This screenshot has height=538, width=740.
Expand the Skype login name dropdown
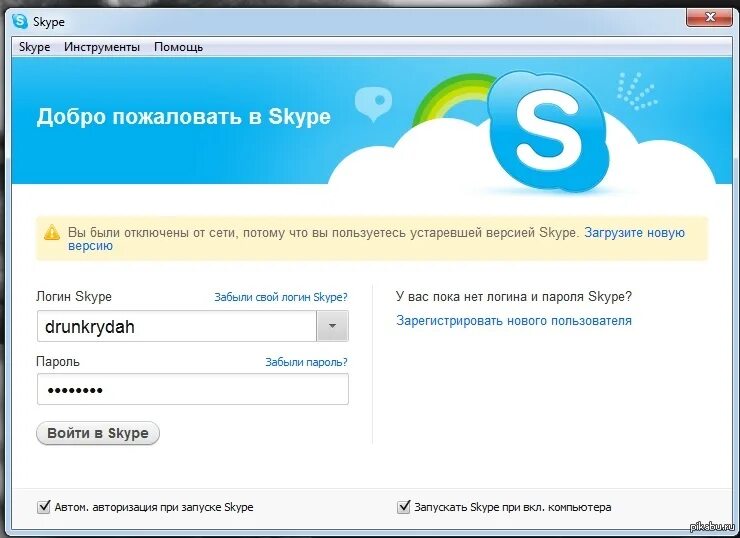point(332,326)
